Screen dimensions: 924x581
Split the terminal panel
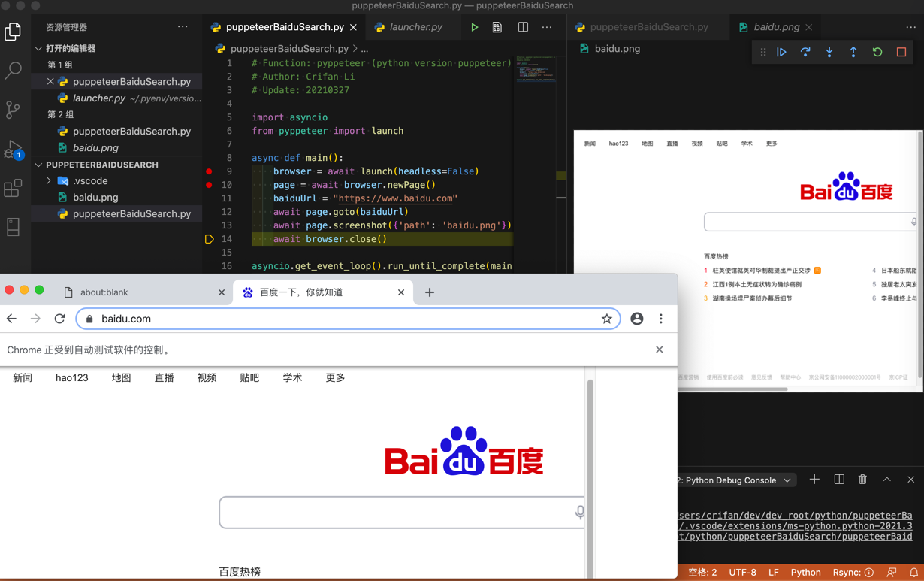(x=839, y=480)
